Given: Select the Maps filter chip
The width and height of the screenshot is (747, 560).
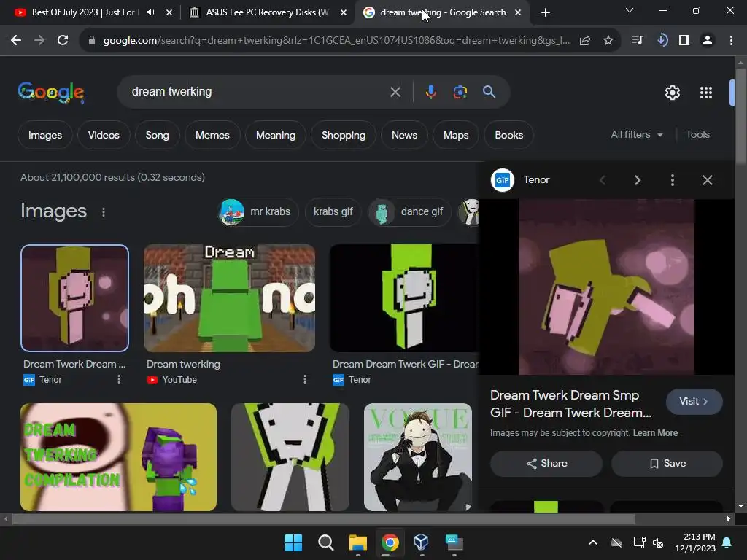Looking at the screenshot, I should coord(456,135).
